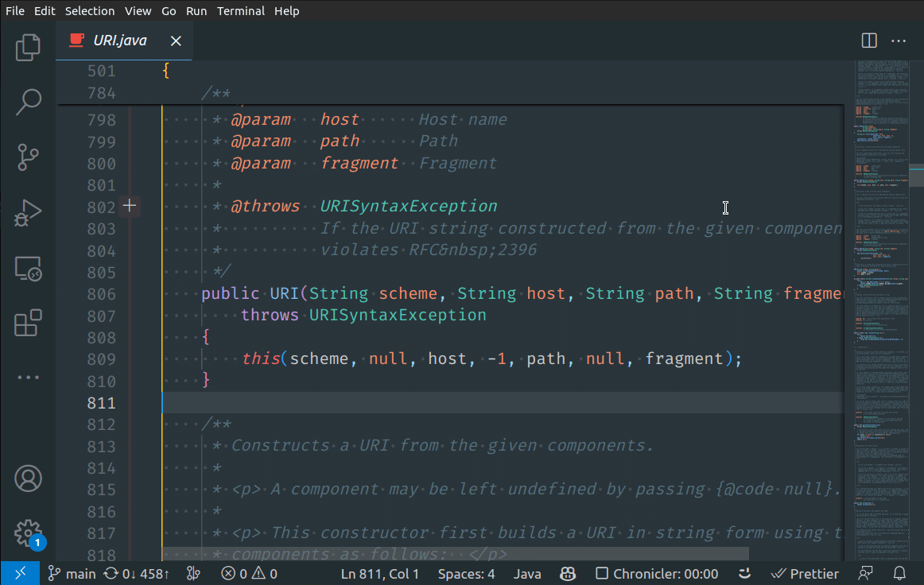The image size is (924, 585).
Task: Open GitHub Copilot from the status bar
Action: tap(567, 573)
